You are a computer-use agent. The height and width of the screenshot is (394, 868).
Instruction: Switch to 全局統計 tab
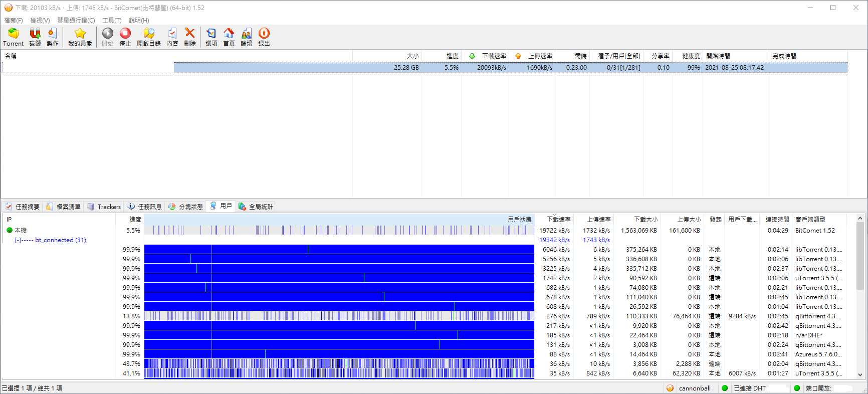pyautogui.click(x=256, y=207)
